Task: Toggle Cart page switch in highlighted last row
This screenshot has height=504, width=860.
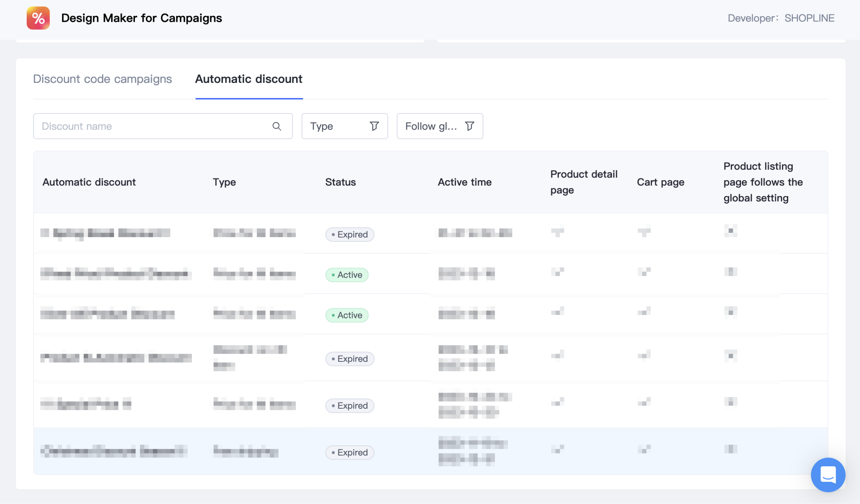Action: pyautogui.click(x=644, y=449)
